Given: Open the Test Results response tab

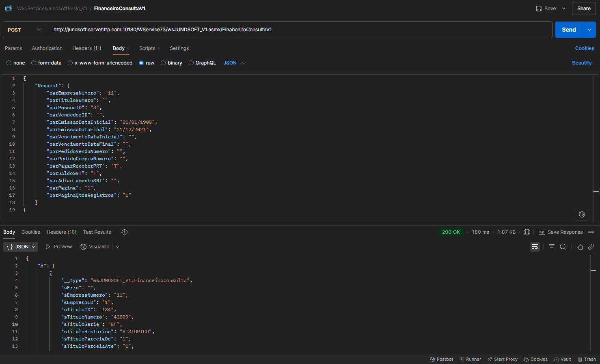Looking at the screenshot, I should [97, 232].
